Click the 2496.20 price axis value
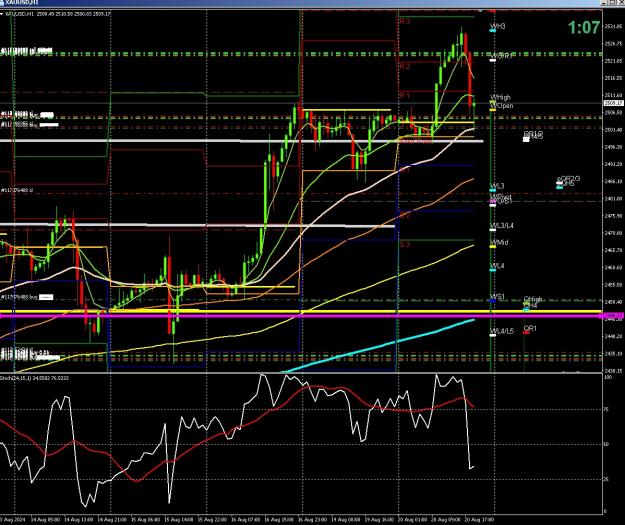Viewport: 625px width, 525px height. [613, 147]
